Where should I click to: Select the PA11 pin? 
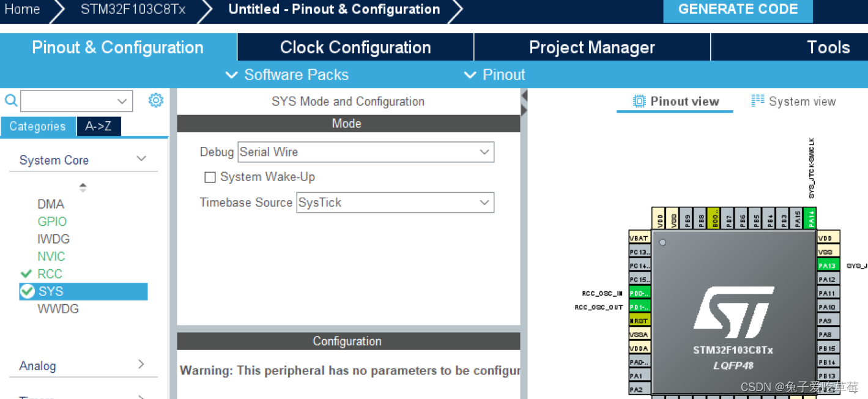tap(828, 293)
